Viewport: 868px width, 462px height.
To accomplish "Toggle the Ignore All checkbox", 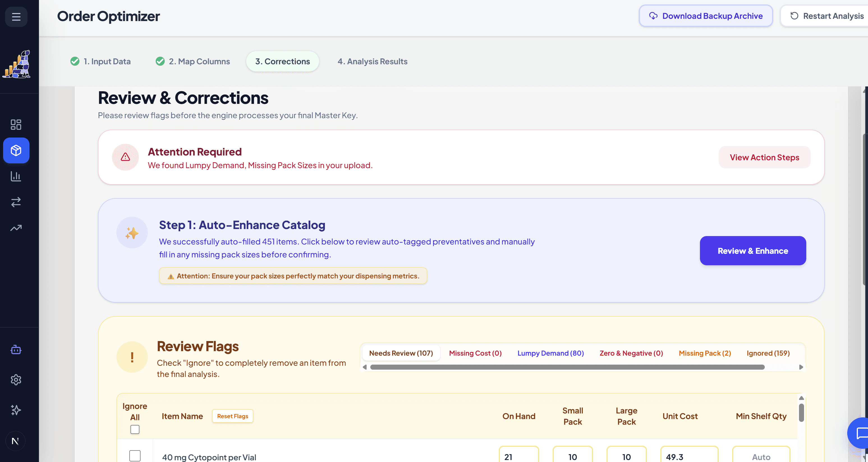I will click(135, 429).
